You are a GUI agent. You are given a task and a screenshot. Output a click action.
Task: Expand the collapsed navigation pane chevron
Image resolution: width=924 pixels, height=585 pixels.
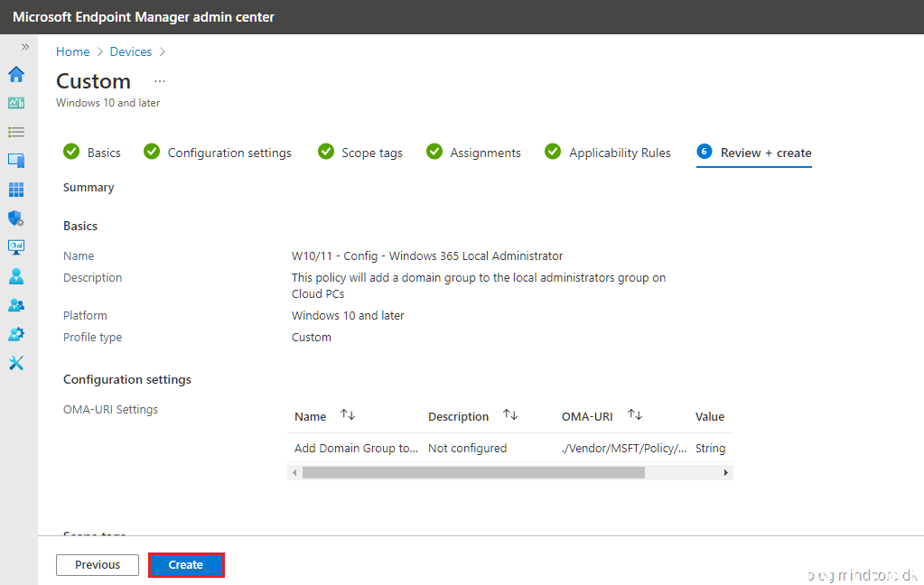point(23,46)
